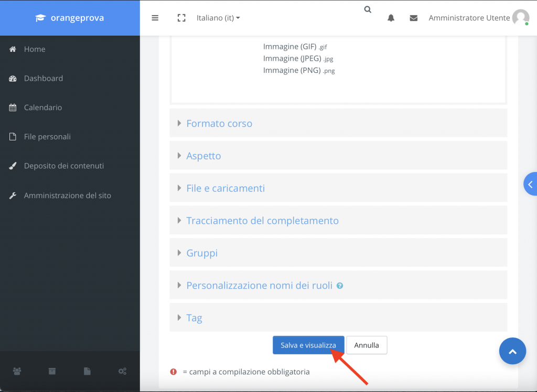Click the gears settings icon in sidebar footer
Screen dimensions: 537x392
122,371
